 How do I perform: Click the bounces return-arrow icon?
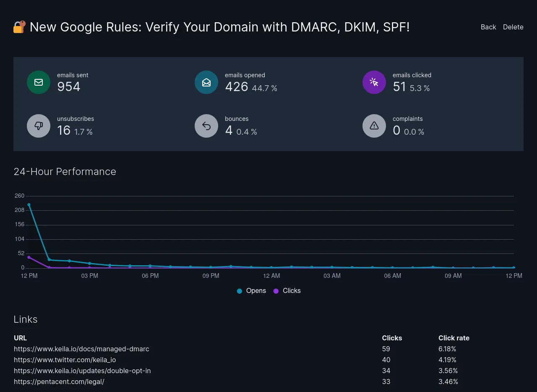pyautogui.click(x=206, y=126)
